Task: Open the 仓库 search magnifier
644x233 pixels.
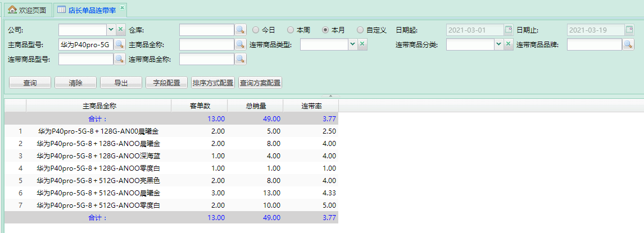Action: [241, 30]
